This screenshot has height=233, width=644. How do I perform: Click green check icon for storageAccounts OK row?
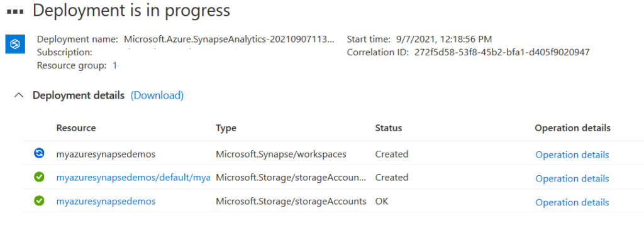pyautogui.click(x=38, y=201)
